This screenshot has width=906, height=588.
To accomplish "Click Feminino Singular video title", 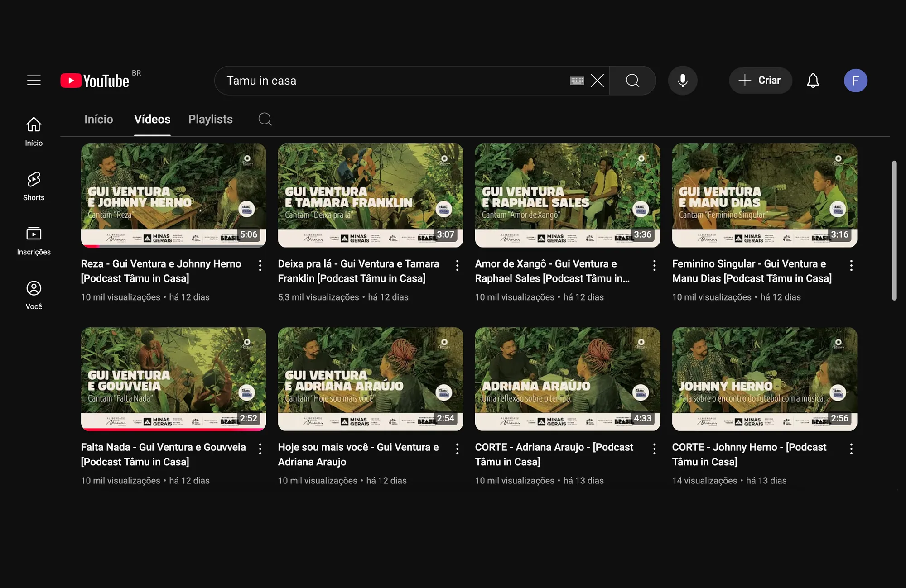I will 752,271.
